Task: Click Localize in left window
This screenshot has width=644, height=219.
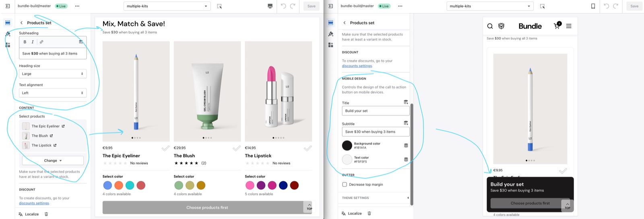Action: [x=29, y=214]
